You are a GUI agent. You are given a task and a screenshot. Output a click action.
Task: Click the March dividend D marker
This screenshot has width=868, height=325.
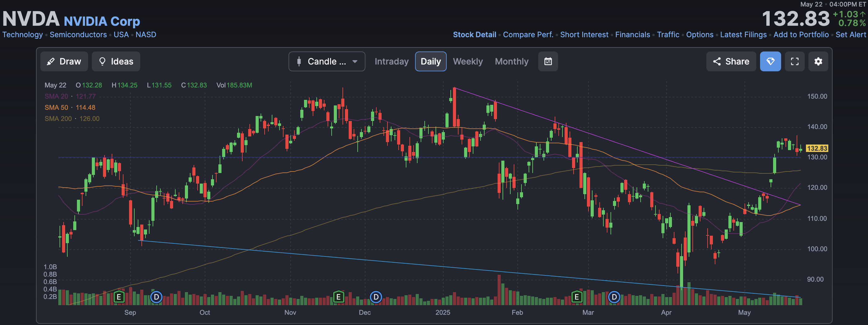pyautogui.click(x=614, y=297)
